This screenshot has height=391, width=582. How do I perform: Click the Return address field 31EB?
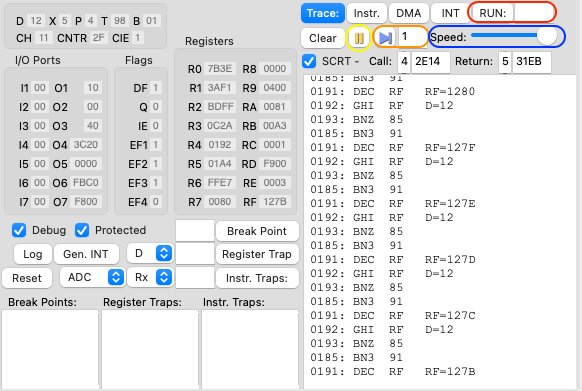(x=532, y=61)
